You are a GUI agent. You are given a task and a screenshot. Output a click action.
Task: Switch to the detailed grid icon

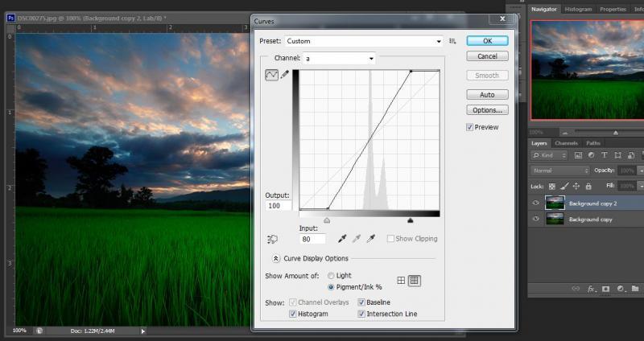[415, 281]
